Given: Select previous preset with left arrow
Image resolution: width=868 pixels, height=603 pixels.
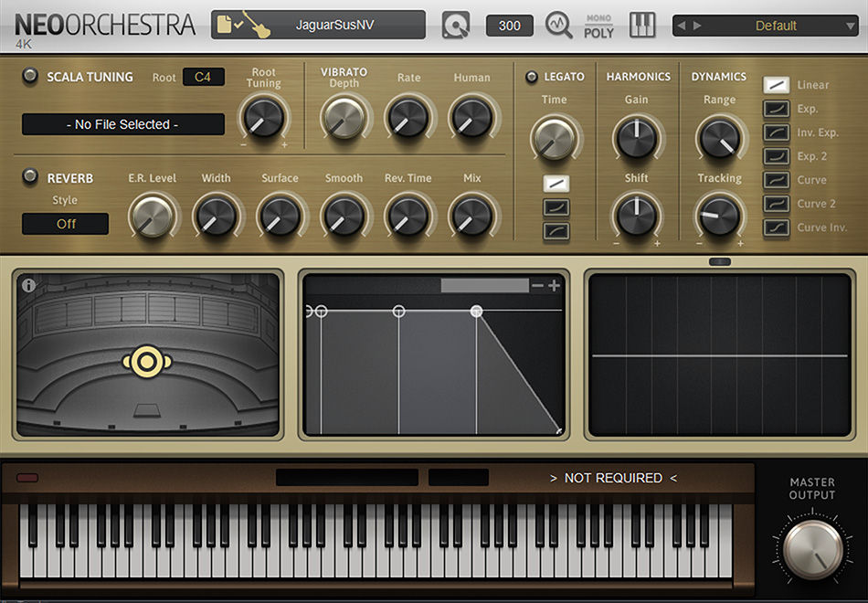Looking at the screenshot, I should pos(682,26).
